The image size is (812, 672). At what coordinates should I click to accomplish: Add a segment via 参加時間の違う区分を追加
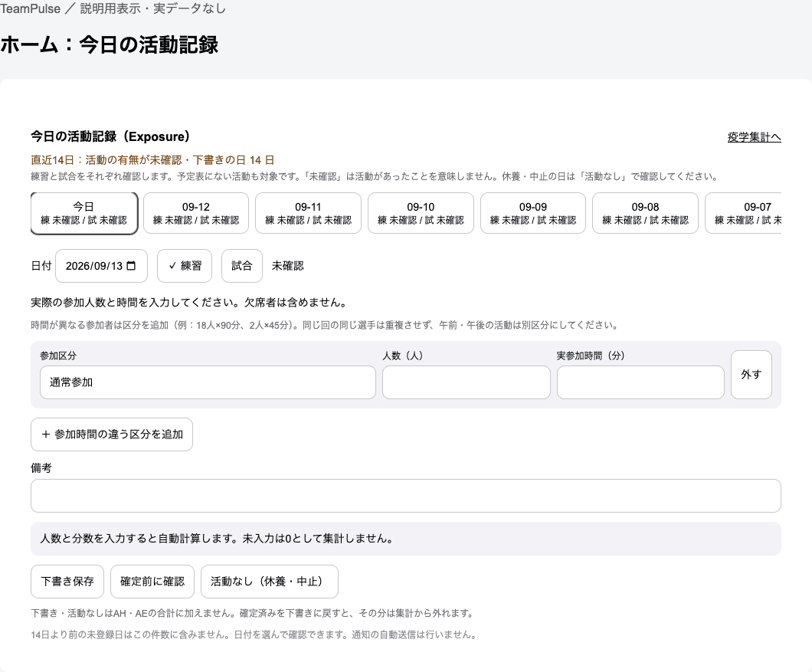click(112, 434)
